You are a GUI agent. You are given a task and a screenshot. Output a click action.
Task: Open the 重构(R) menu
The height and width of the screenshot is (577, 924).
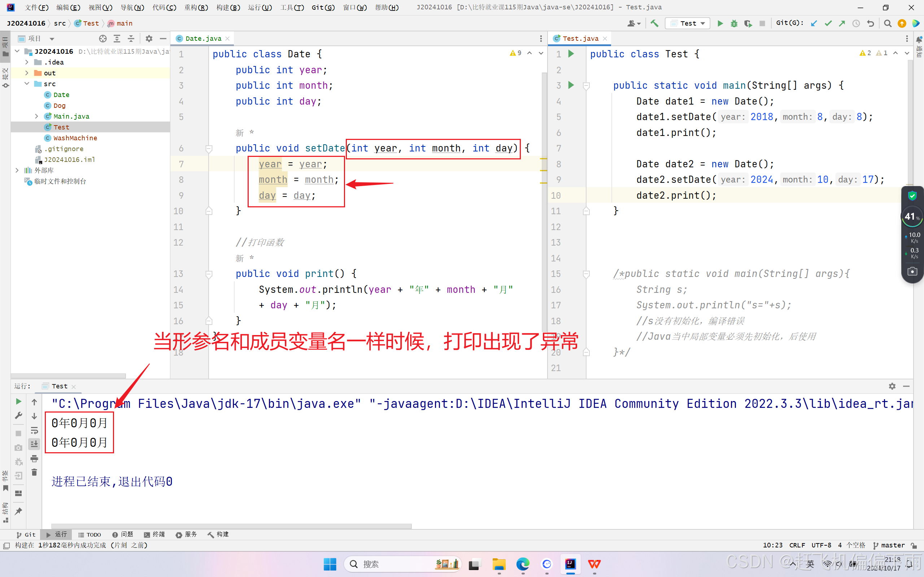point(196,7)
